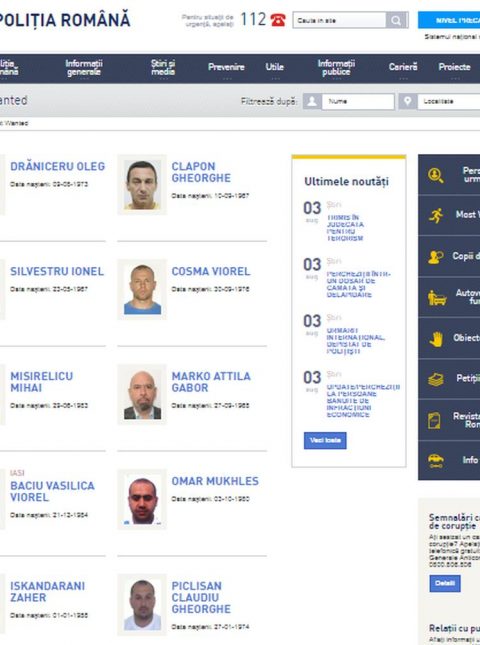Open photo of Clapon Gheorghe

[142, 185]
